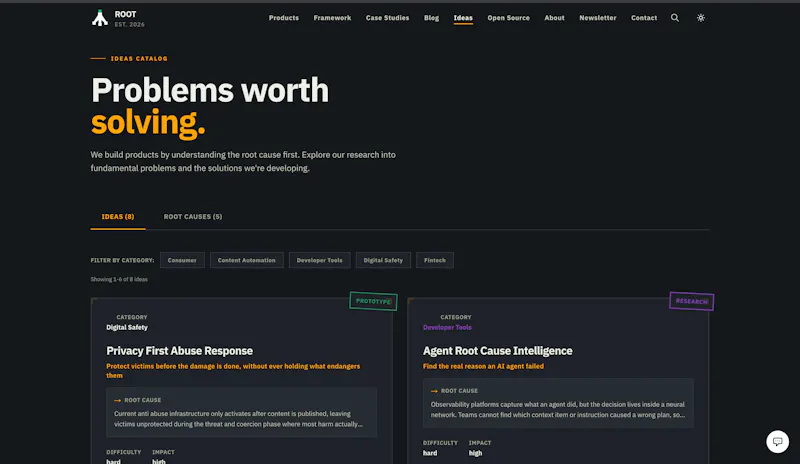Go to the About page
The image size is (800, 464).
coord(554,18)
